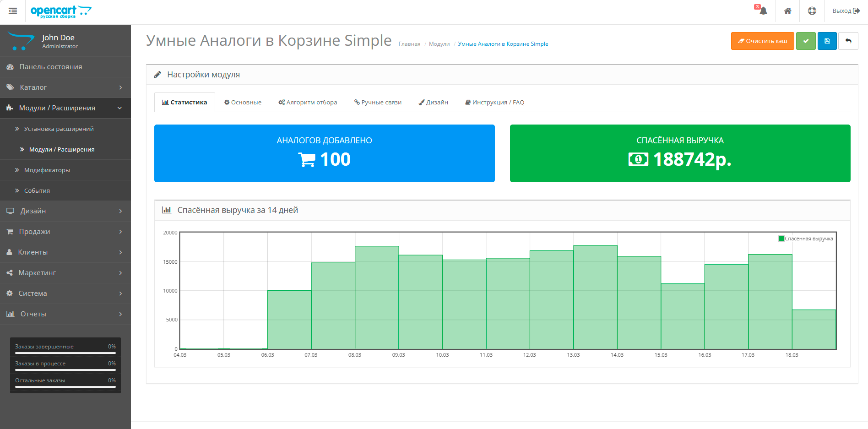Switch to the Алгоритм отбора tab
The height and width of the screenshot is (429, 868).
[308, 103]
